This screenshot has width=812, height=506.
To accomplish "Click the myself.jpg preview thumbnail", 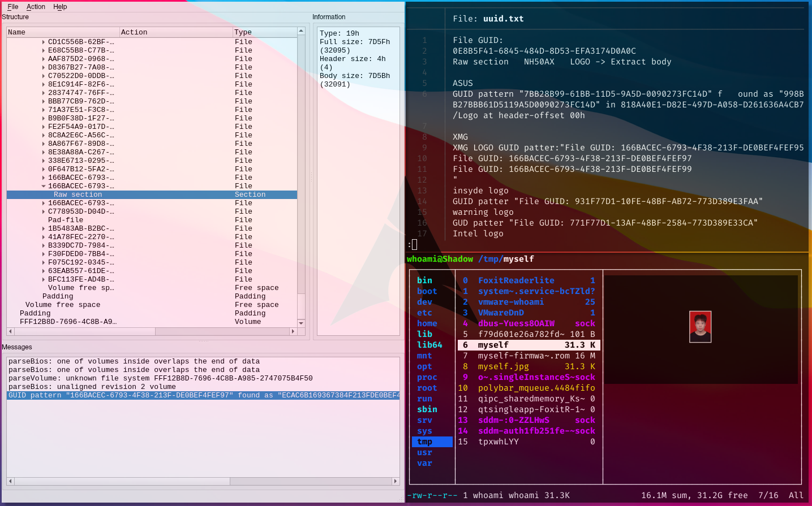I will pos(700,327).
